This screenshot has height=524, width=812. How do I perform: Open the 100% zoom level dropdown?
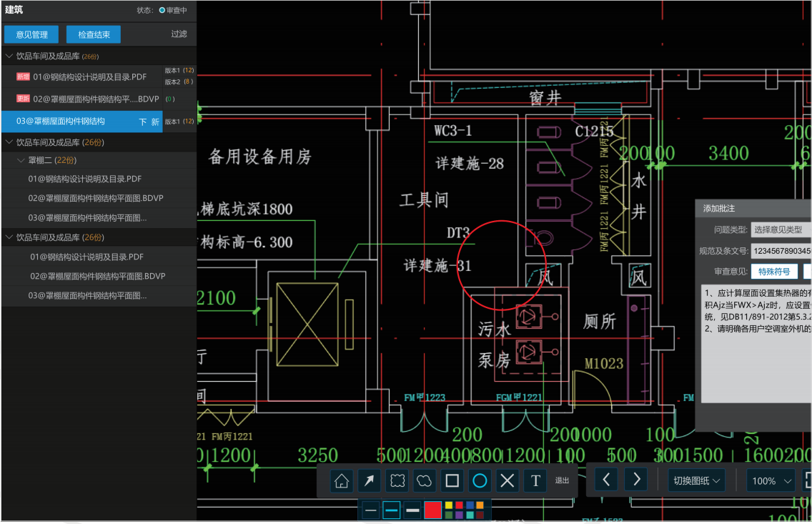[771, 480]
